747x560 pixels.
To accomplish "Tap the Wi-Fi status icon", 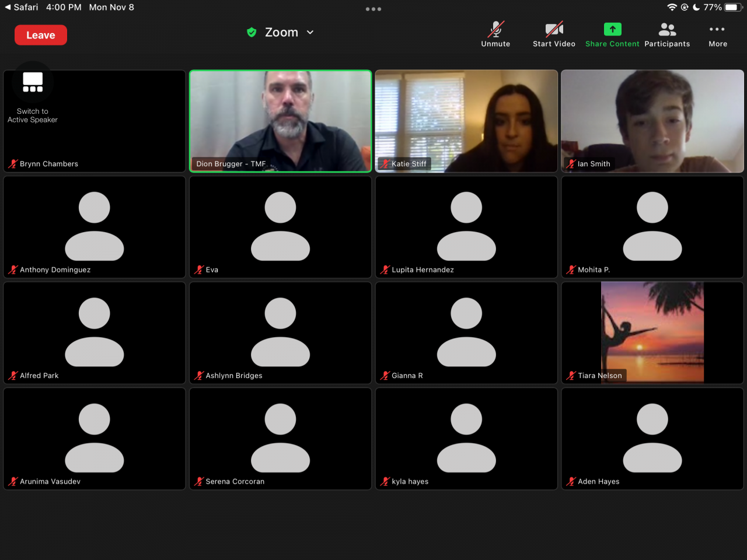I will click(x=672, y=8).
